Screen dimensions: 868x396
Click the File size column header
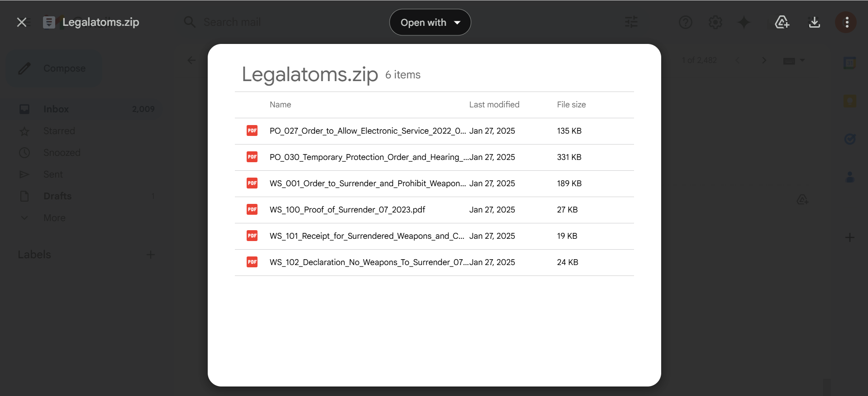pos(571,105)
